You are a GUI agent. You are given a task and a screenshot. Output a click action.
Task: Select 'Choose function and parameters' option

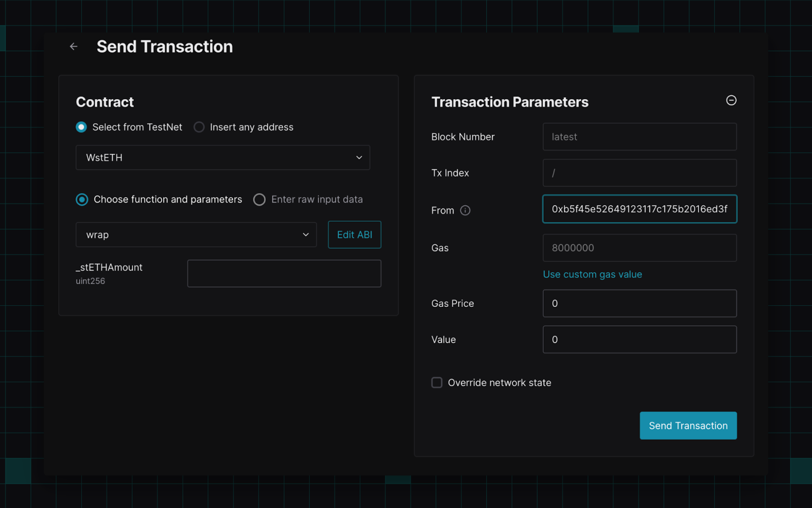point(82,200)
